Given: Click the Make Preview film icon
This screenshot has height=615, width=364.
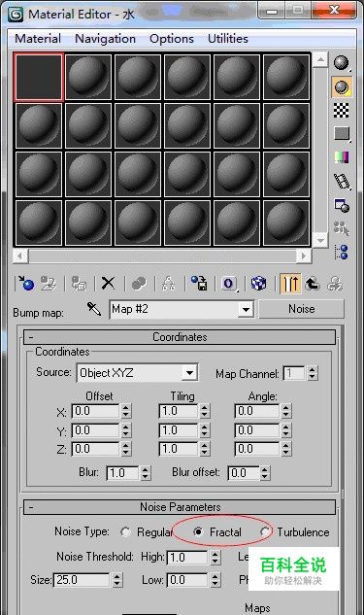Looking at the screenshot, I should (x=342, y=181).
